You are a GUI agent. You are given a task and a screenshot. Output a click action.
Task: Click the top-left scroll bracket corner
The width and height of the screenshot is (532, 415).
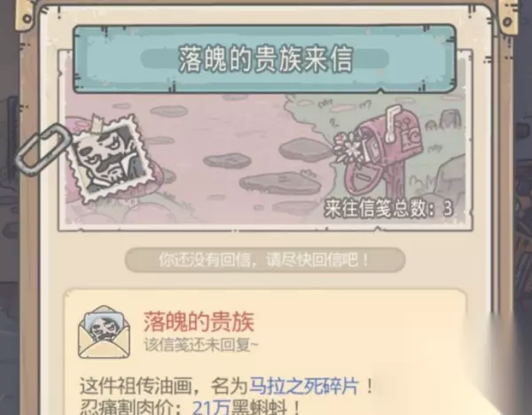pyautogui.click(x=26, y=13)
